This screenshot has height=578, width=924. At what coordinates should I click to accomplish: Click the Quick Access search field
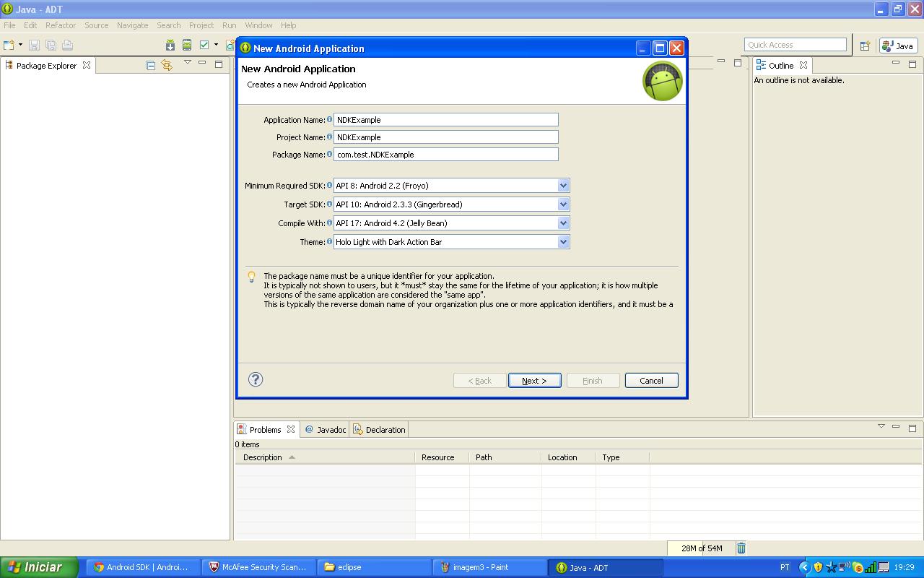pos(795,45)
